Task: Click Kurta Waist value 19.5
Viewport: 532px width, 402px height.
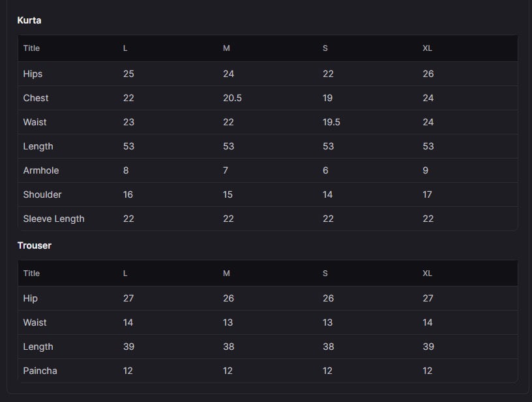Action: [x=331, y=122]
